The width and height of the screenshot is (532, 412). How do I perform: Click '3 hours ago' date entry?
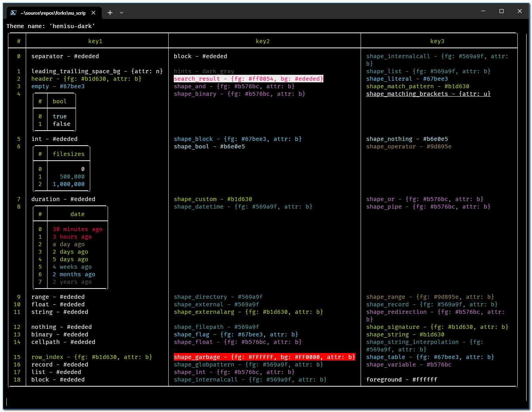[x=72, y=237]
